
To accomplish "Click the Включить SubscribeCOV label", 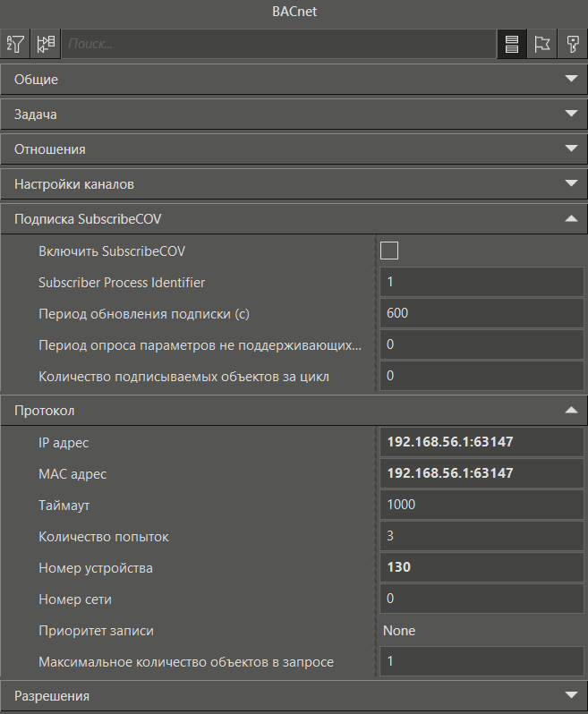I will tap(112, 251).
